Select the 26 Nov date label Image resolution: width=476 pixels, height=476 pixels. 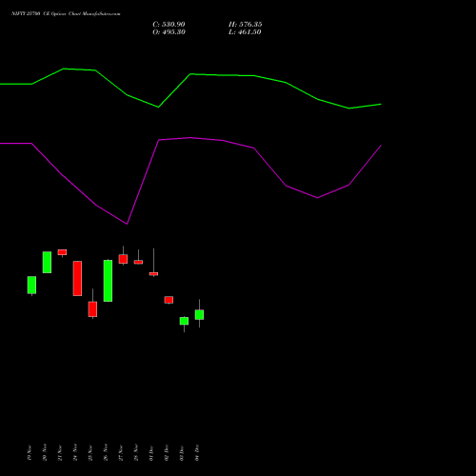tap(106, 452)
